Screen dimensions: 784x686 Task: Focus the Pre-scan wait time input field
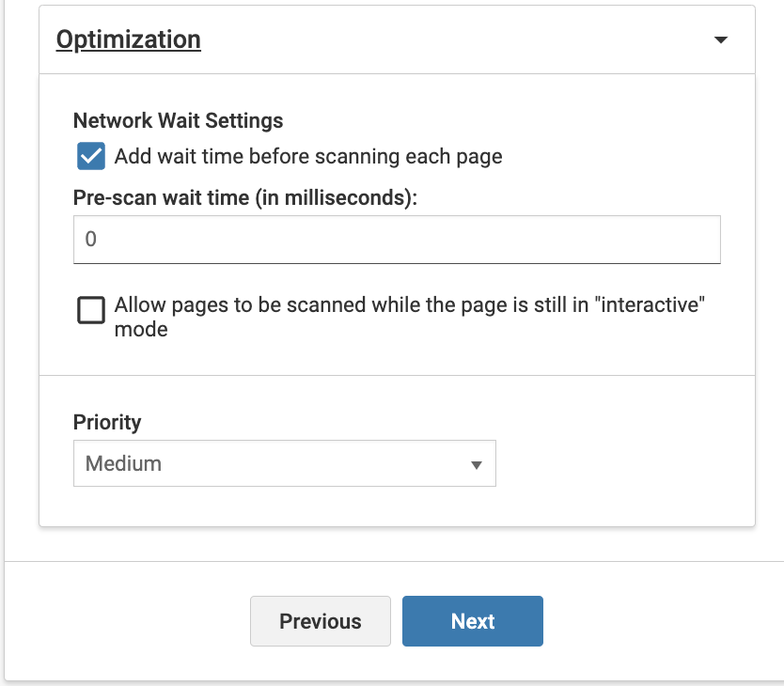tap(397, 240)
